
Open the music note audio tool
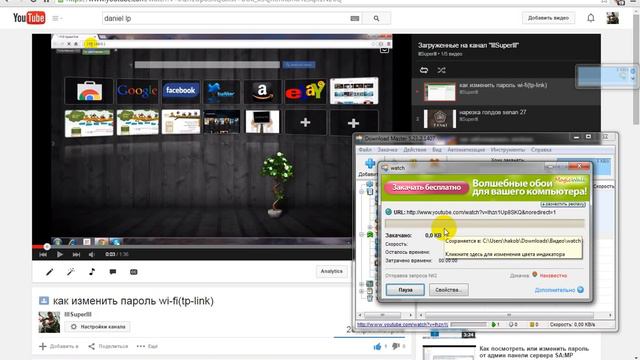pos(92,272)
